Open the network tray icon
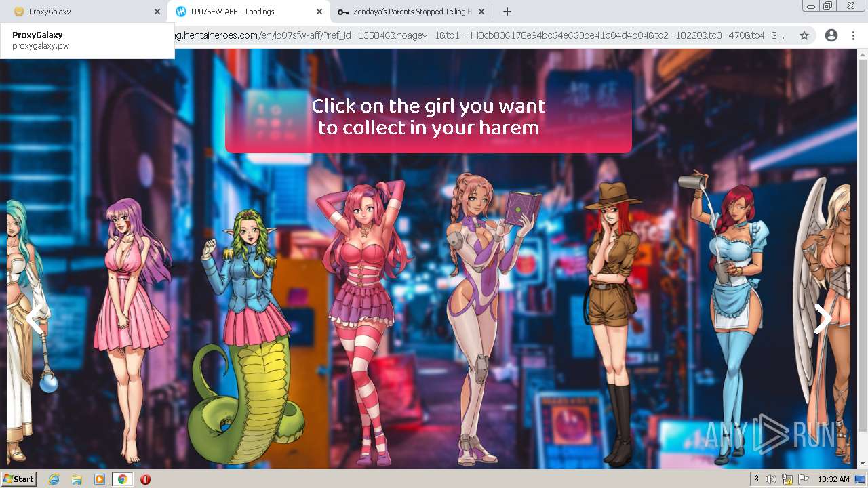Image resolution: width=868 pixels, height=488 pixels. 787,479
